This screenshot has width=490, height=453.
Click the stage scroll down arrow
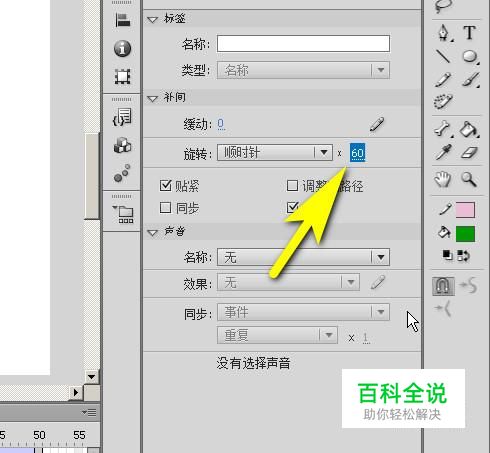(x=91, y=377)
